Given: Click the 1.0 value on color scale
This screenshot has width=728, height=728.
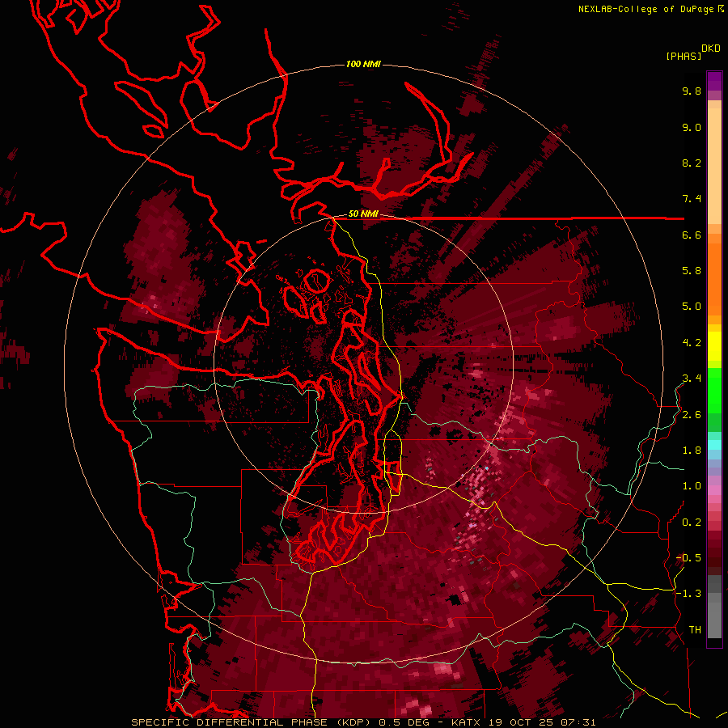Looking at the screenshot, I should pyautogui.click(x=692, y=486).
